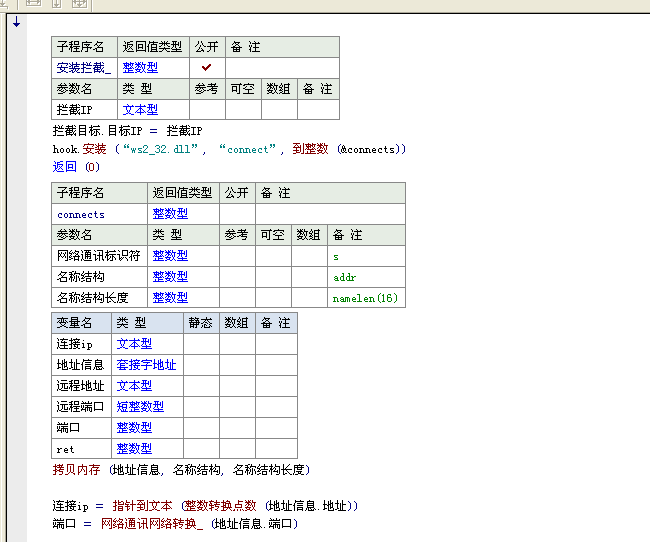Click the 指针到文本 function call
The image size is (650, 542).
(142, 507)
